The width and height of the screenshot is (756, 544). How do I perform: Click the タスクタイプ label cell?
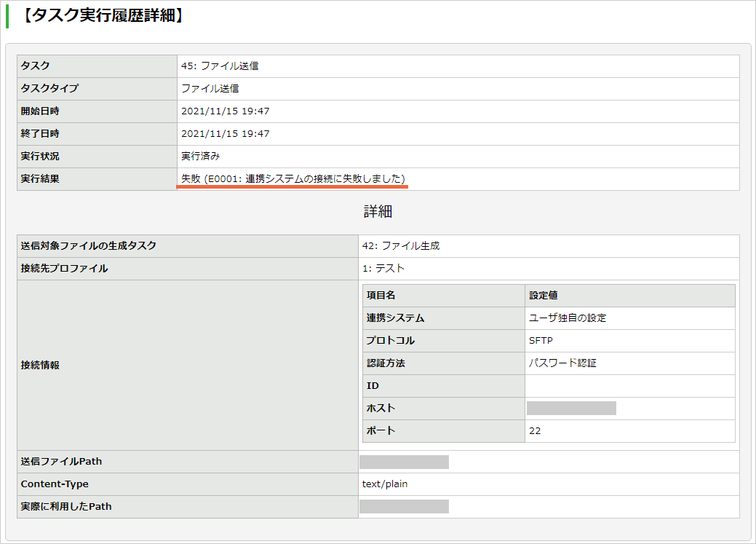pyautogui.click(x=97, y=89)
